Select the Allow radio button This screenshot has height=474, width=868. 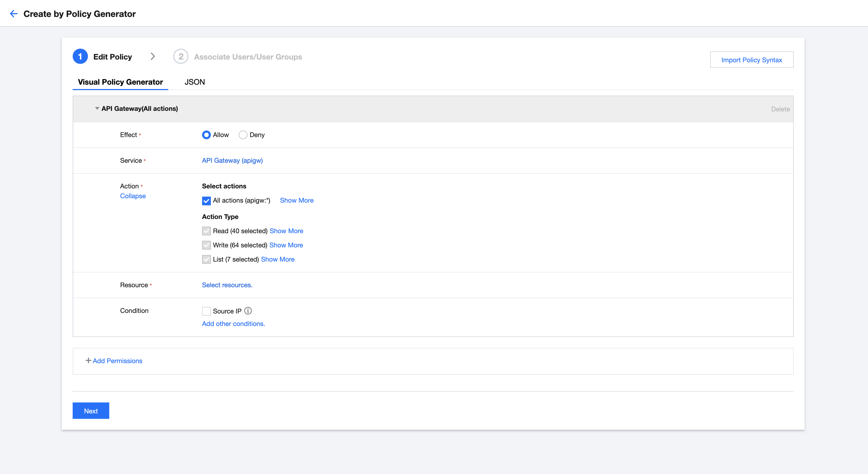tap(206, 135)
